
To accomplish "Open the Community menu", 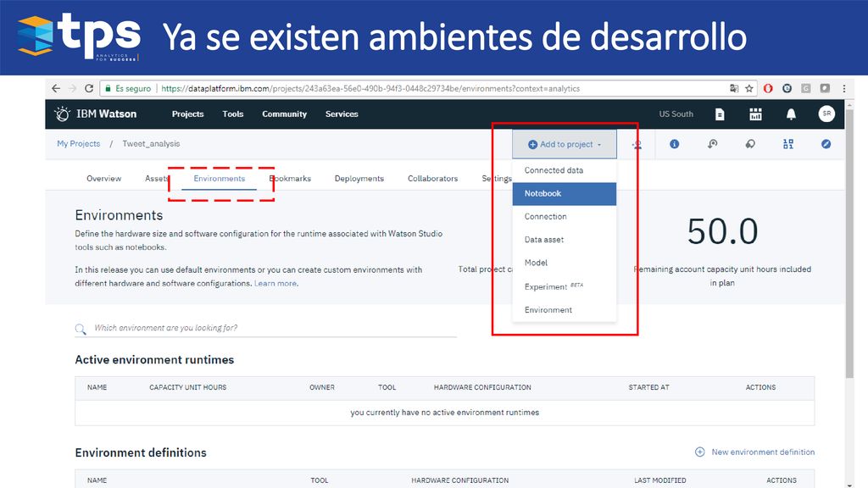I will pos(285,114).
